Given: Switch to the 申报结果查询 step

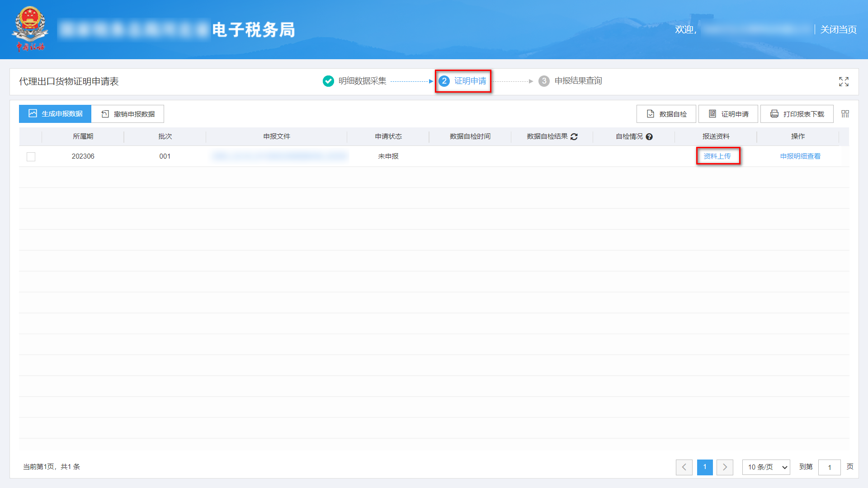Looking at the screenshot, I should [x=580, y=81].
